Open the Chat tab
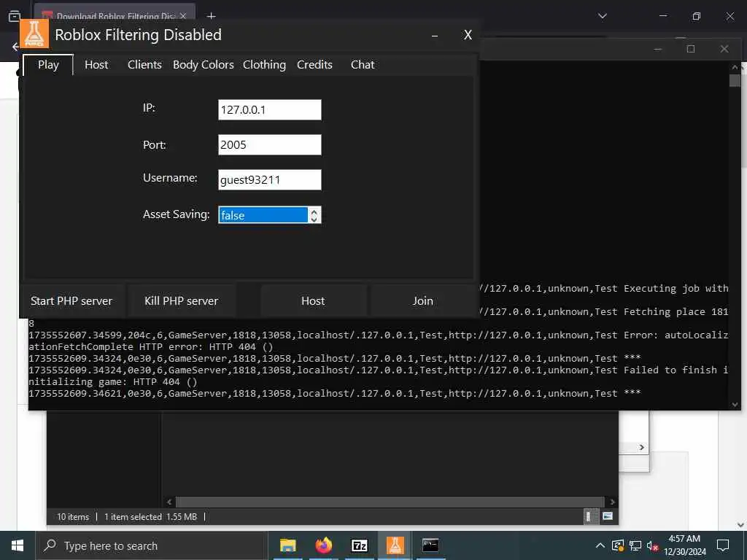 tap(363, 65)
